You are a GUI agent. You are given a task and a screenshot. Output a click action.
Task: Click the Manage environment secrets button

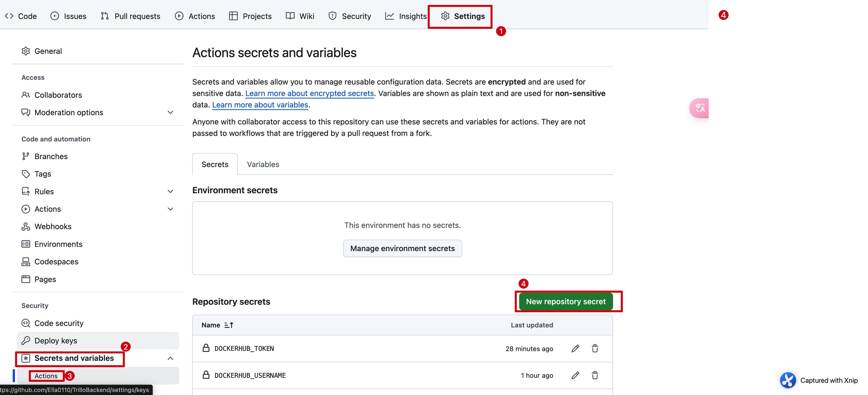pos(402,249)
